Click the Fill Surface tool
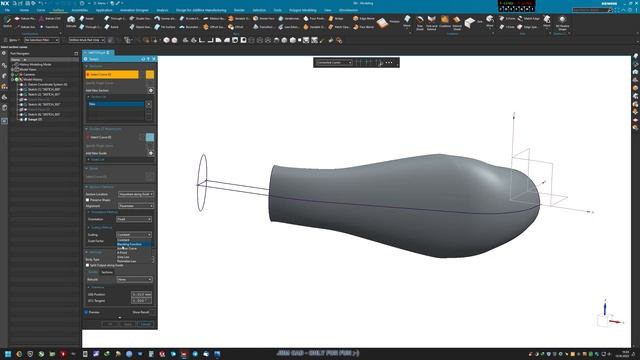The height and width of the screenshot is (360, 640). point(165,27)
